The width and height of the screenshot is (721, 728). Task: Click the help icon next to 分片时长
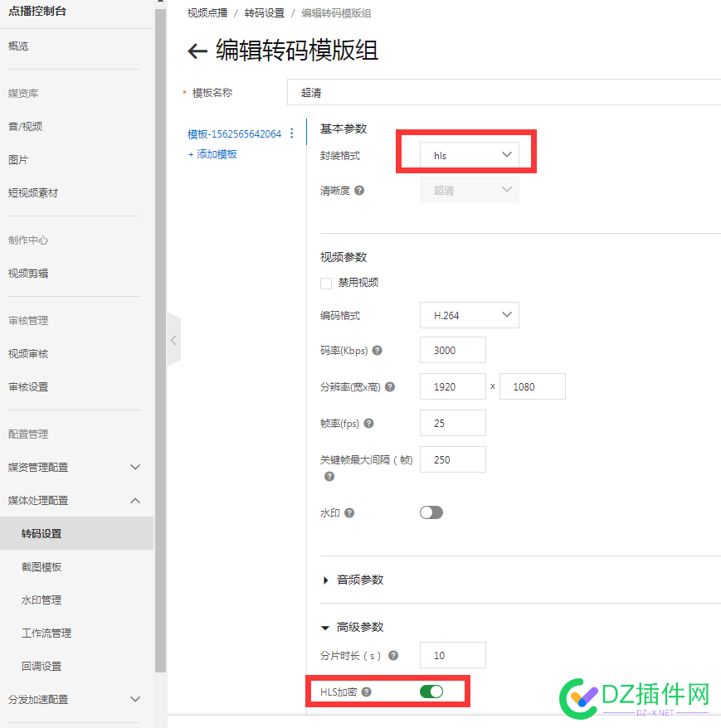point(393,656)
